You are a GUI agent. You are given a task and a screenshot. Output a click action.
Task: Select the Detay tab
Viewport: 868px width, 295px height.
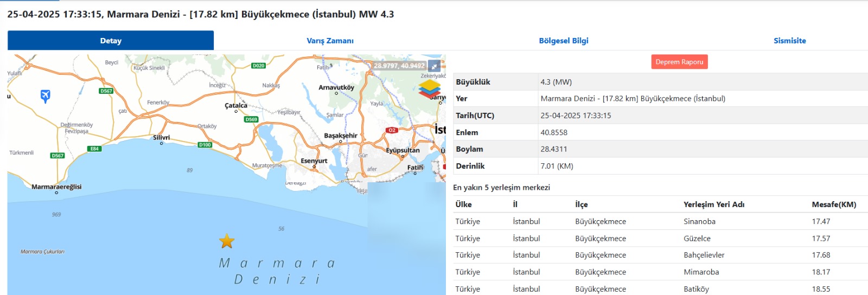[x=111, y=41]
